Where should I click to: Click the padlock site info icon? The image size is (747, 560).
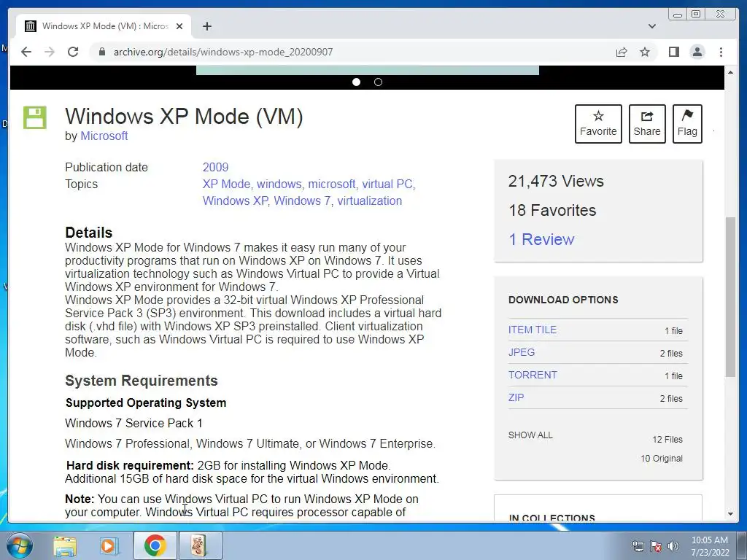pos(102,52)
